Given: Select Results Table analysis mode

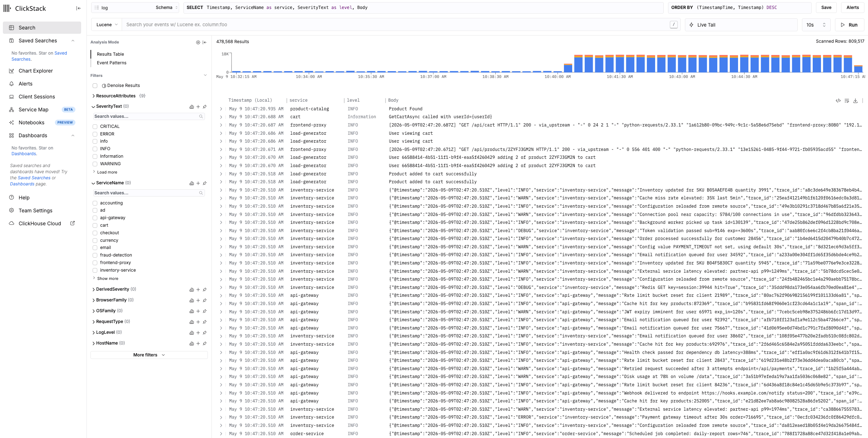Looking at the screenshot, I should pos(110,54).
